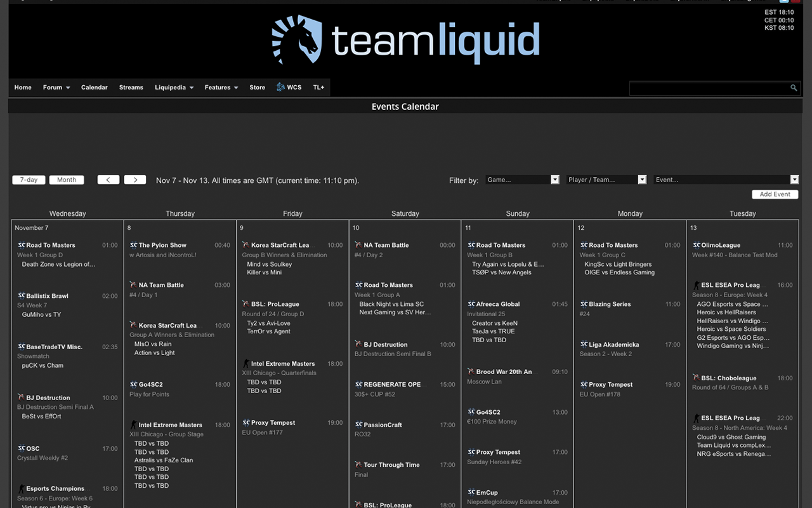
Task: Click the SC2 icon beside EmCup
Action: (x=471, y=492)
